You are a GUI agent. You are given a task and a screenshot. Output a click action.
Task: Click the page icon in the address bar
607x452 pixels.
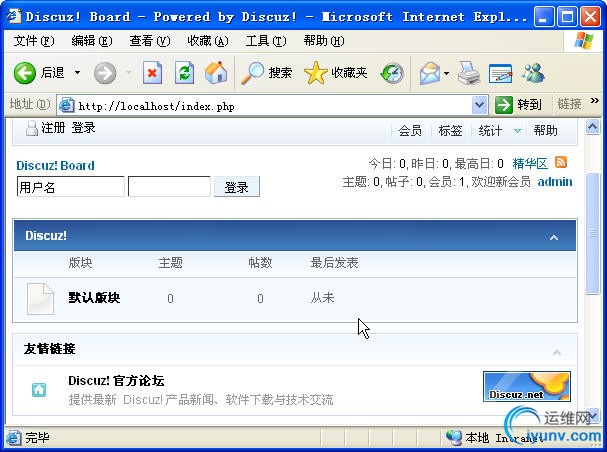tap(67, 105)
